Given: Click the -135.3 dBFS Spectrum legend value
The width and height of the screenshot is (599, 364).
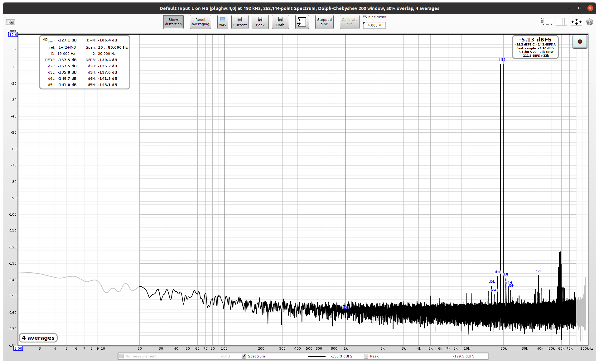Looking at the screenshot, I should (x=341, y=356).
